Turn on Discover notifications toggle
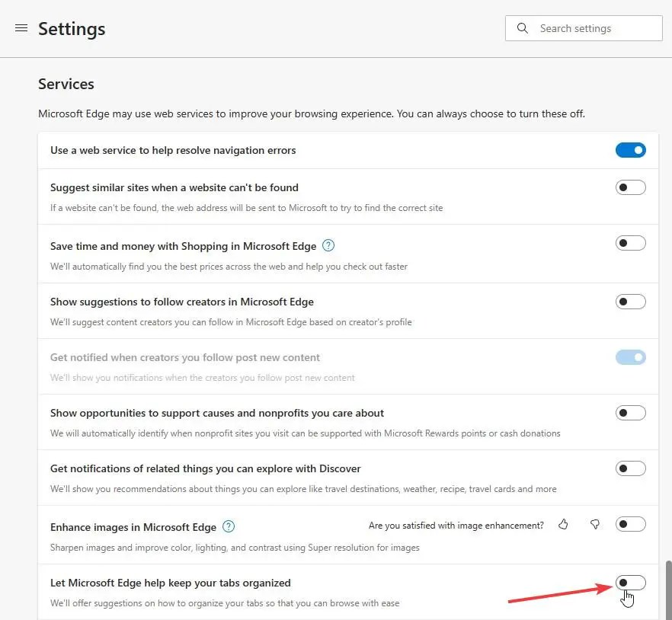This screenshot has height=620, width=672. (x=630, y=468)
